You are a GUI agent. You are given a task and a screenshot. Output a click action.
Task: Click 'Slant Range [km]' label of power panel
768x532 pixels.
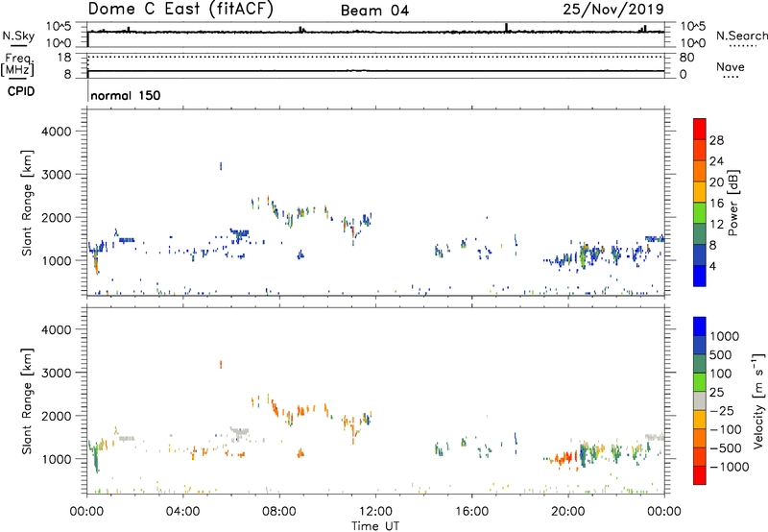coord(27,203)
